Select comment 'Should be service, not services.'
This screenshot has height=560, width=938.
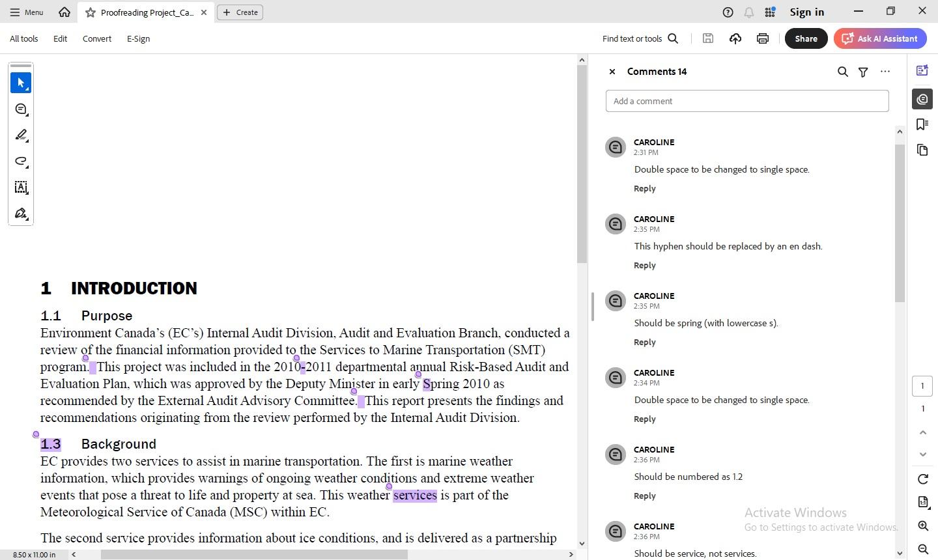click(x=695, y=553)
